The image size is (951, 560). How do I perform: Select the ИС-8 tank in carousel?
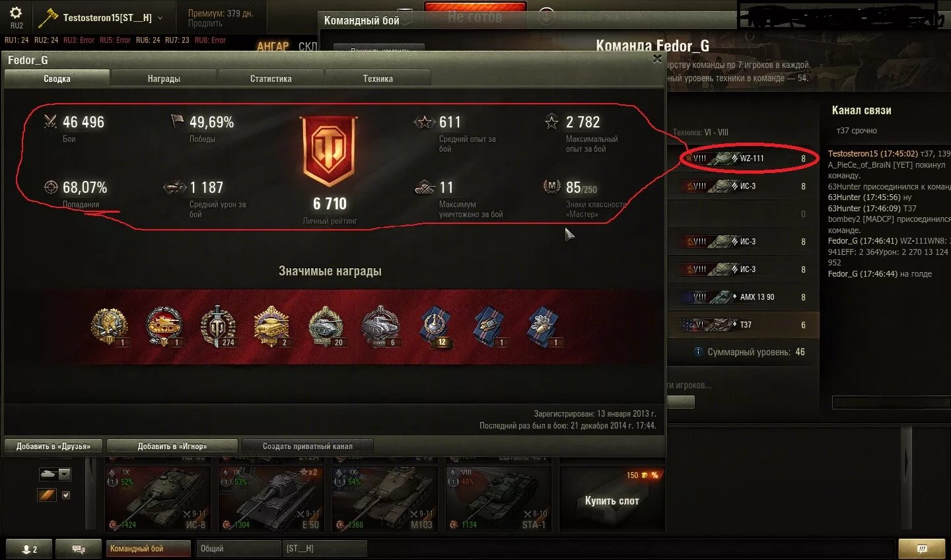click(158, 499)
